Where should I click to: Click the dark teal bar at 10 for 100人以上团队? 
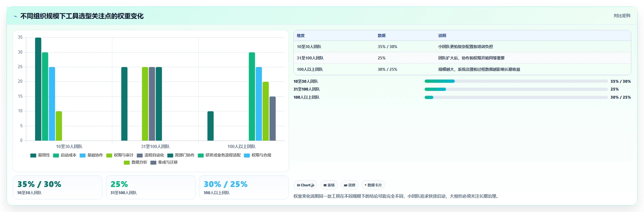click(211, 126)
